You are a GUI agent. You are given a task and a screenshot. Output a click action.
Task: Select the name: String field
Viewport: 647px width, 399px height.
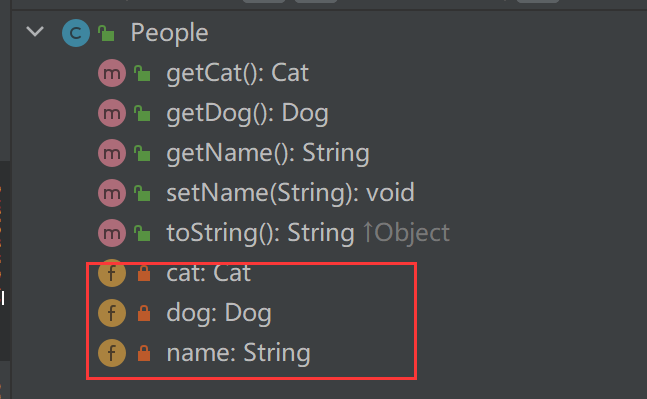tap(238, 353)
